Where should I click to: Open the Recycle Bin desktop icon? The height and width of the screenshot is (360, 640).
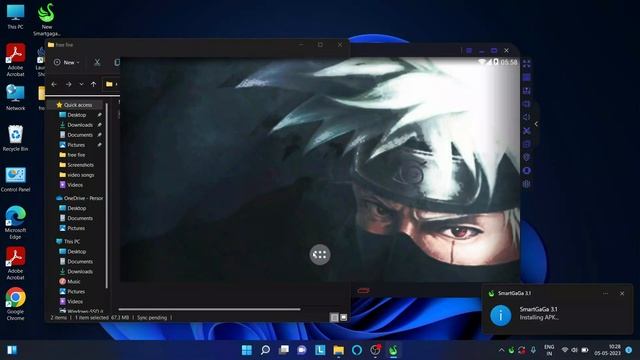pyautogui.click(x=16, y=138)
